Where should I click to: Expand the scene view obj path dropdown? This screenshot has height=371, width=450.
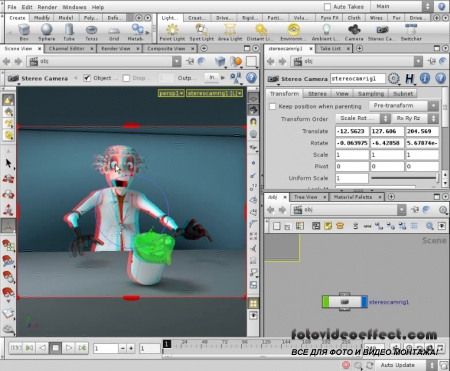coord(177,61)
